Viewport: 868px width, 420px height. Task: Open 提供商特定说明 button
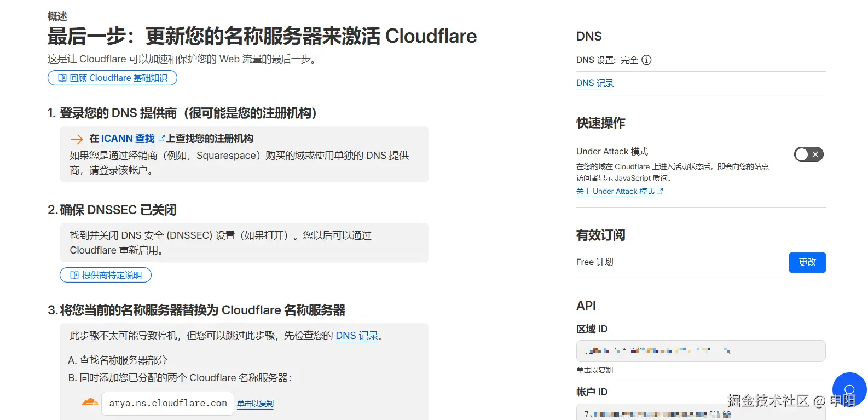click(106, 275)
